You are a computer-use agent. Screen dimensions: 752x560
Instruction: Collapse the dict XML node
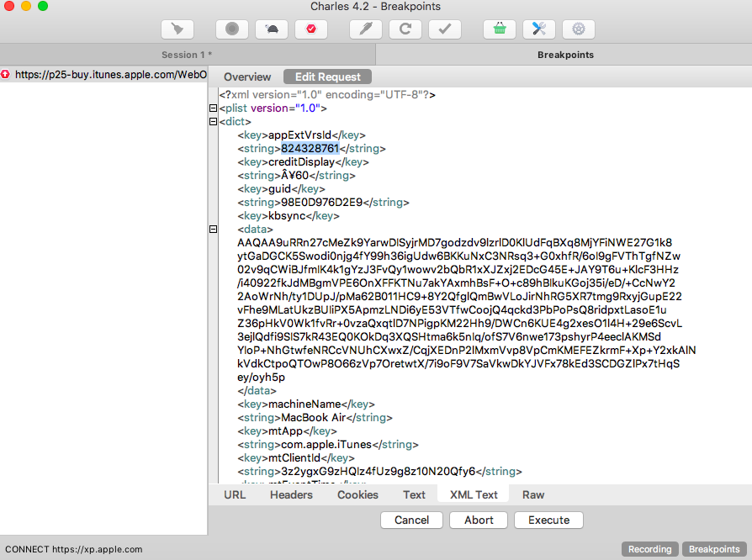click(x=214, y=122)
